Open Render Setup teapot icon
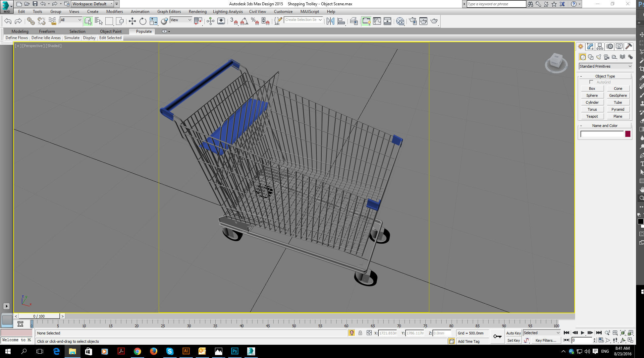This screenshot has height=358, width=644. tap(413, 21)
